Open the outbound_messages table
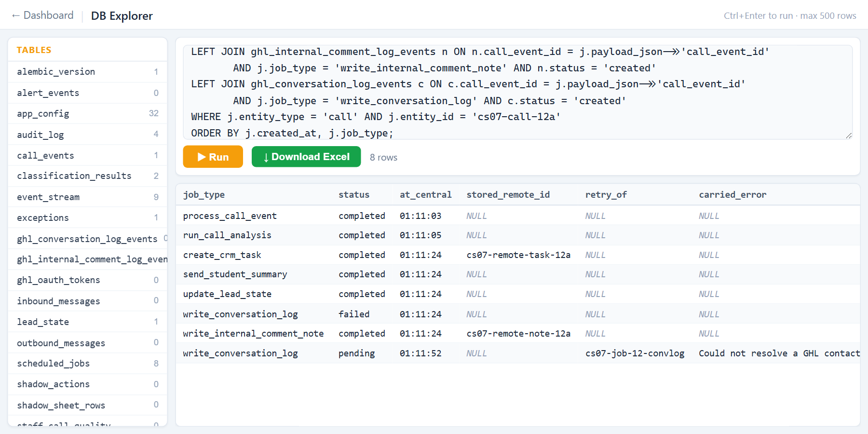 (x=88, y=343)
